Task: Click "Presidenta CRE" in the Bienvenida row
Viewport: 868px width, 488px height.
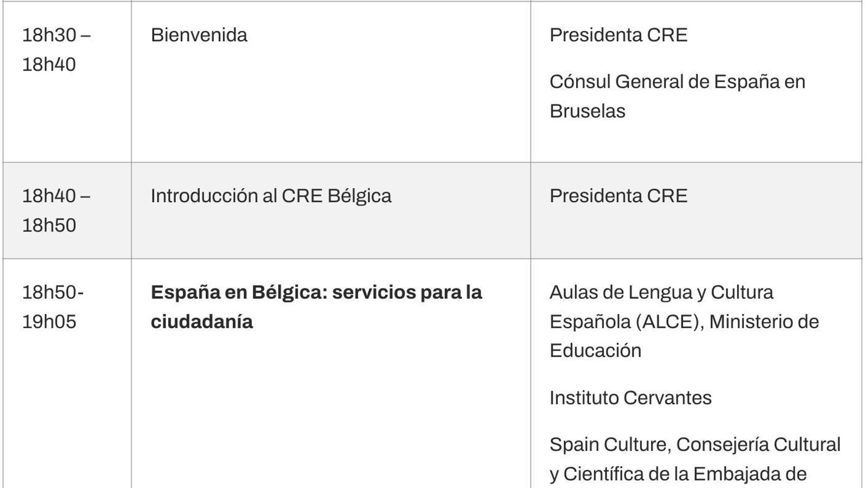Action: (x=618, y=35)
